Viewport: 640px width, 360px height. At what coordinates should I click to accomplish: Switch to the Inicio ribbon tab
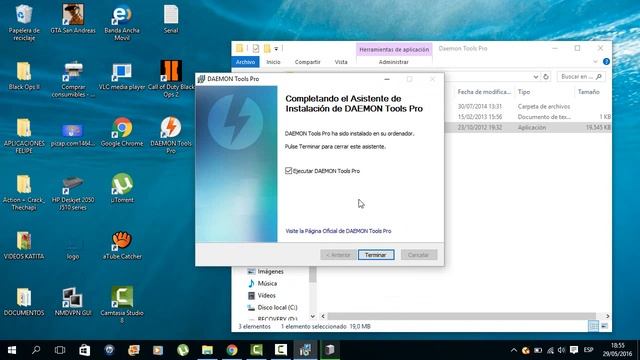click(273, 62)
